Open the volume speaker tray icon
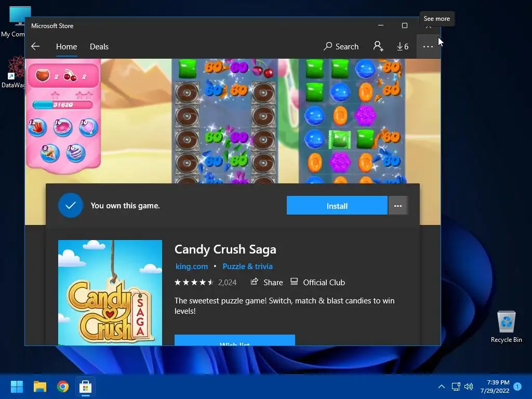Screen dimensions: 532x399 [x=469, y=387]
